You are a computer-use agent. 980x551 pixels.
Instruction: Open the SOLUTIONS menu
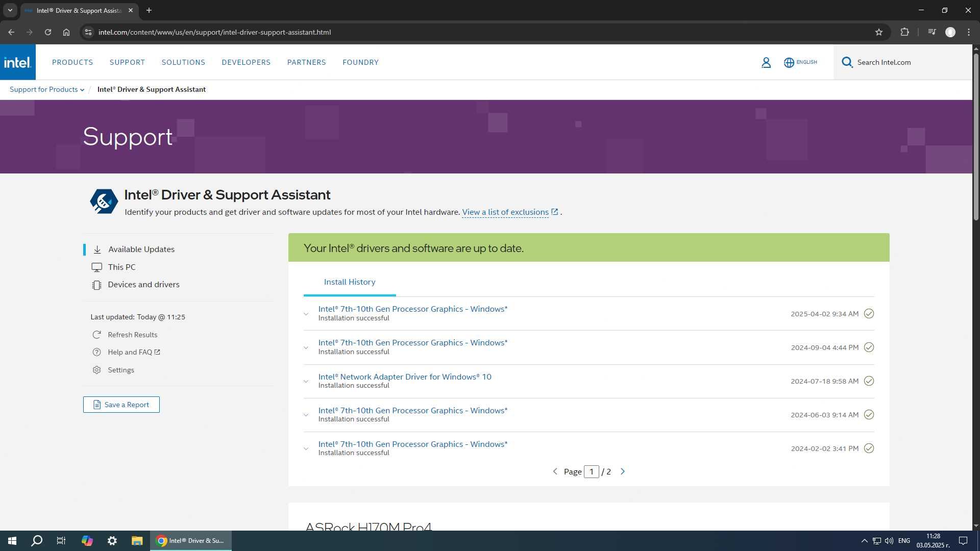183,62
